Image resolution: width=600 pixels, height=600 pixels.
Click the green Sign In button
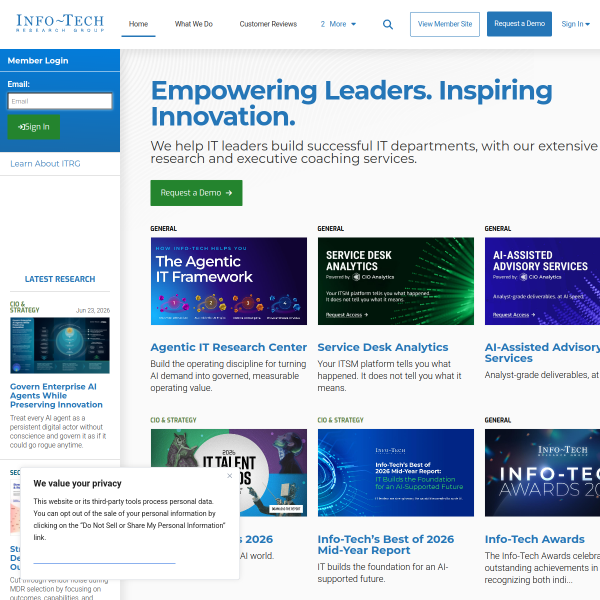point(34,127)
